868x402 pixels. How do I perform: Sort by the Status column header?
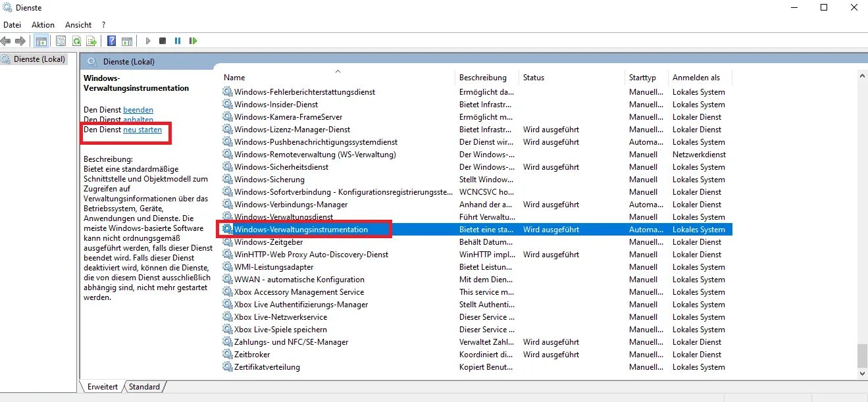tap(571, 77)
